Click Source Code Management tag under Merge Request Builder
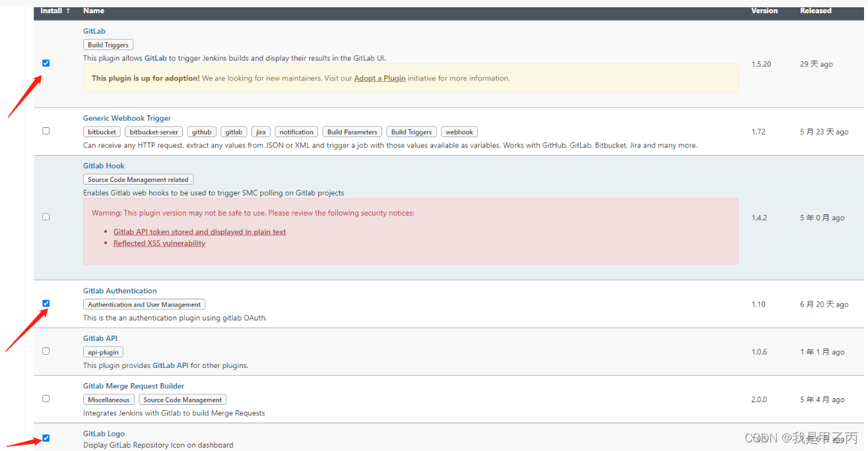This screenshot has height=451, width=868. pyautogui.click(x=183, y=400)
